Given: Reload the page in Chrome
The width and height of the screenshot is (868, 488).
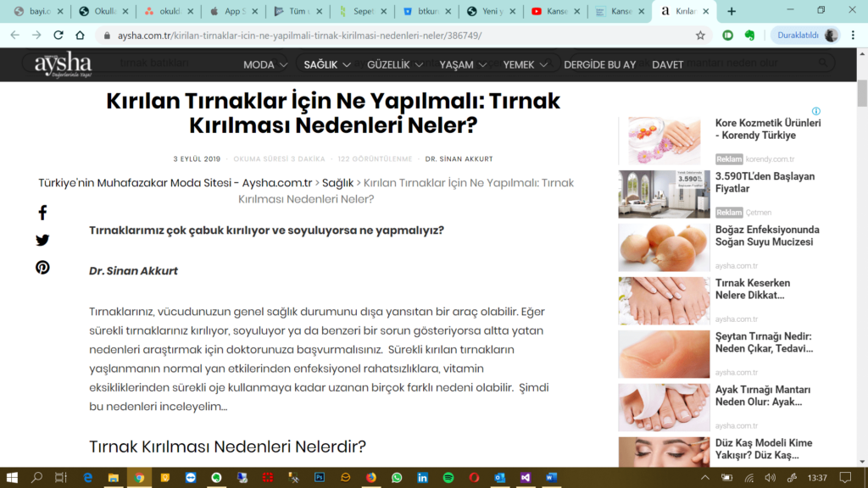Looking at the screenshot, I should (58, 35).
